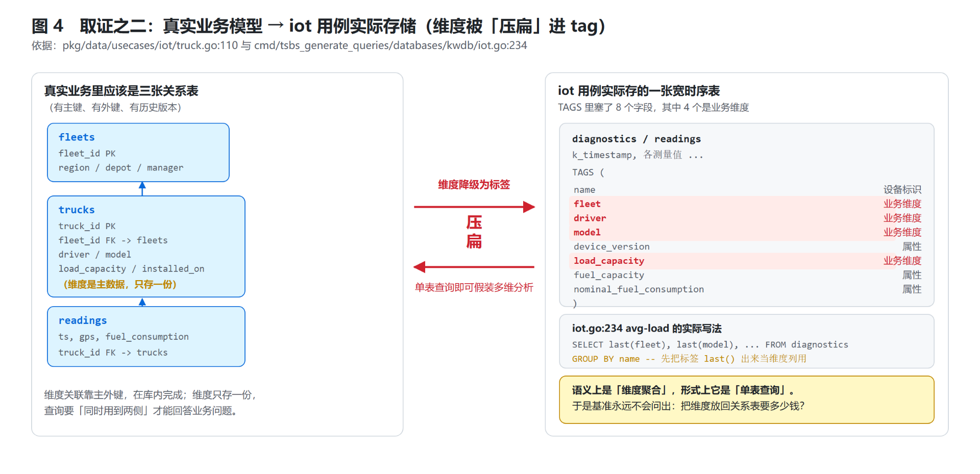Click the "TAGS (" opening line

588,172
